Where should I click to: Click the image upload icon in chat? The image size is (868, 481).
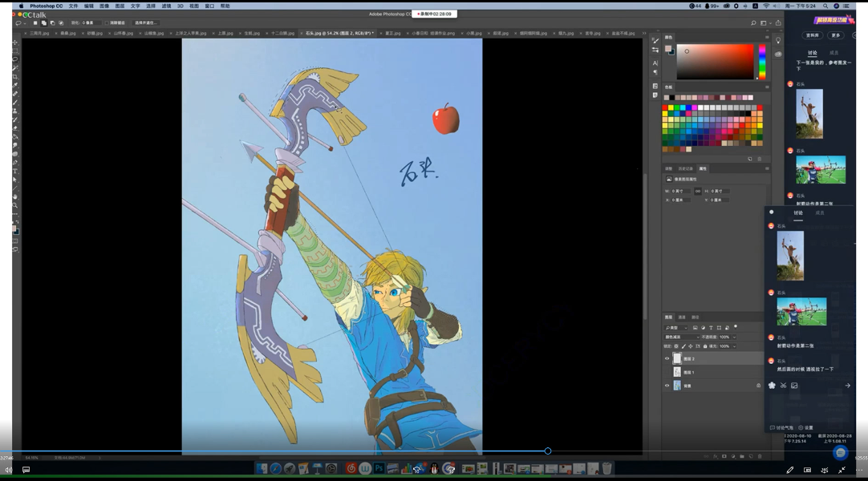(x=794, y=386)
